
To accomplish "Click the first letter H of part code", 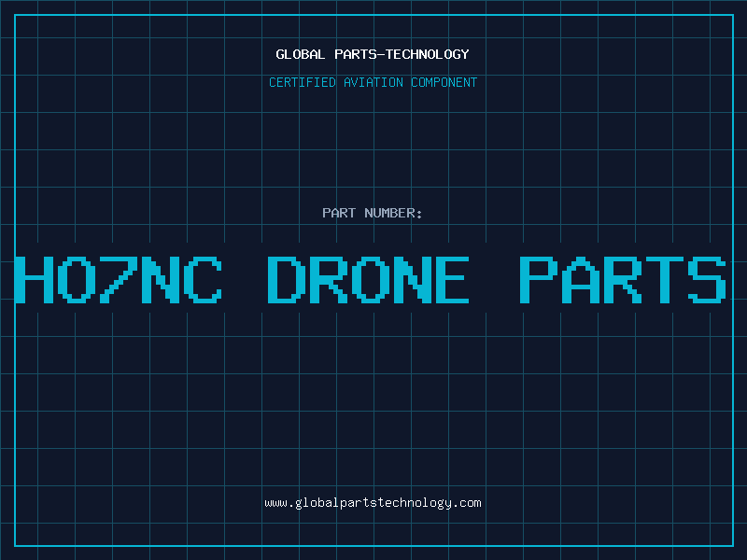I will coord(34,279).
